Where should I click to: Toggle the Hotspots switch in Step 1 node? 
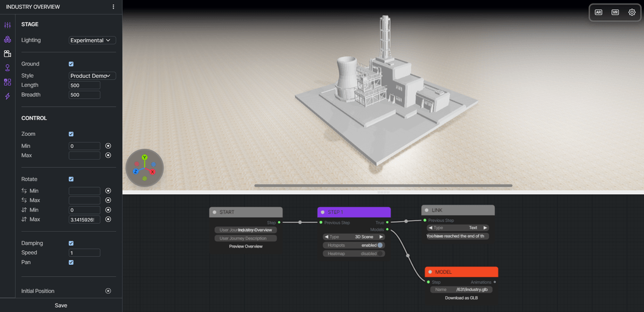(380, 245)
